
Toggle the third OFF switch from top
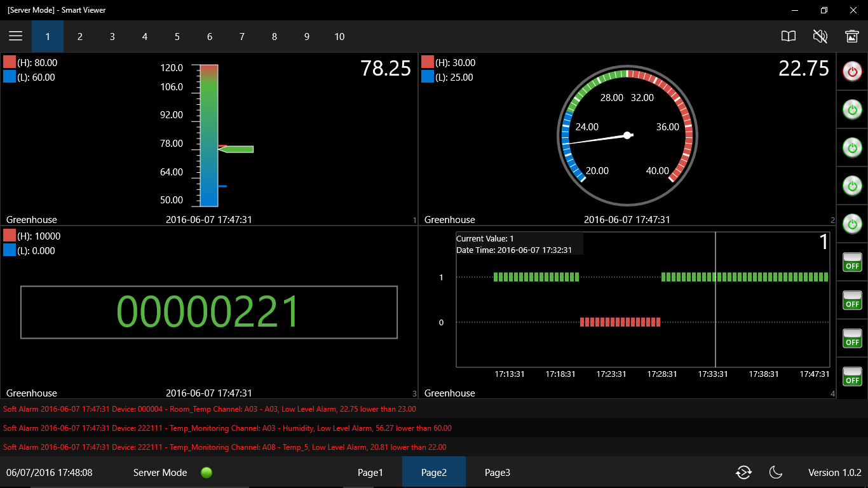(x=852, y=338)
